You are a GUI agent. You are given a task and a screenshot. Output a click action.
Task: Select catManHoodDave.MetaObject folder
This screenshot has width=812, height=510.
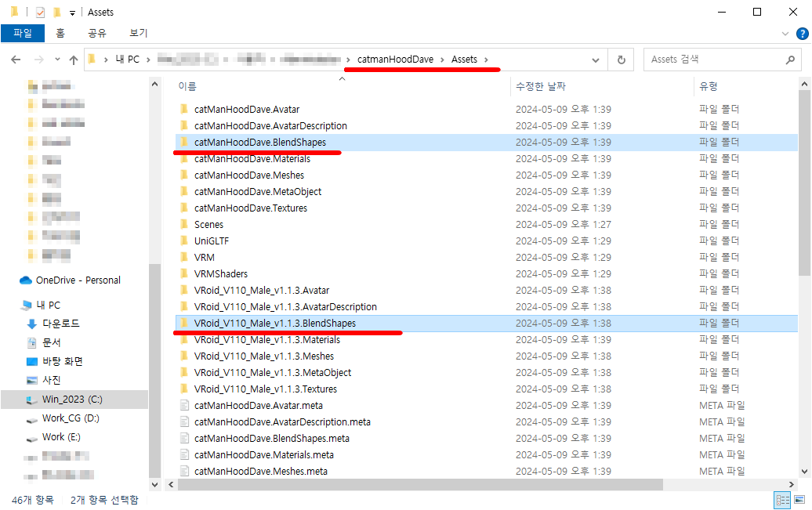tap(258, 192)
